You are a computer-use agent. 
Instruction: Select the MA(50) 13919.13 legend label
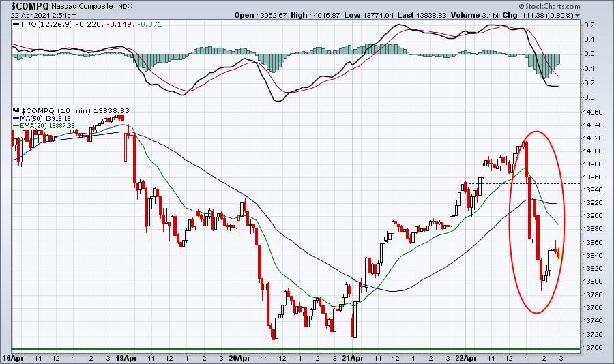46,118
